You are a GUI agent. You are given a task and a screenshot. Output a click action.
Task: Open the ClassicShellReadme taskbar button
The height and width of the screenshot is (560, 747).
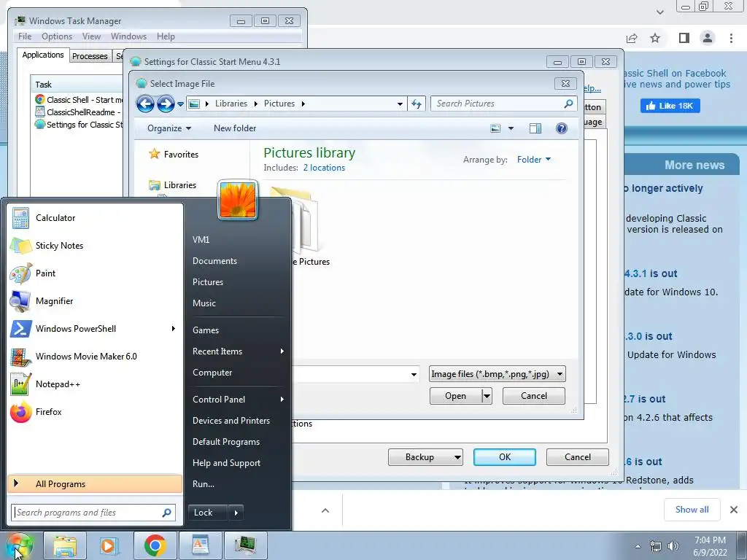click(200, 545)
